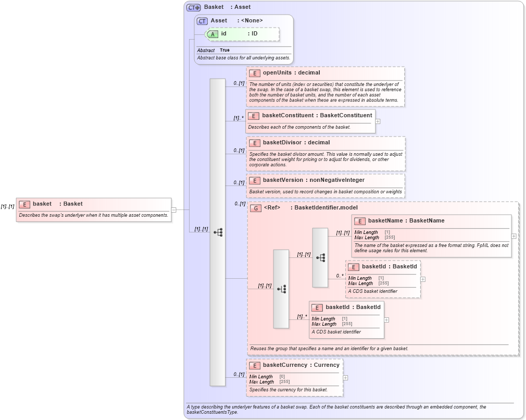Click the G icon of the BasketIdentifier.model group
The height and width of the screenshot is (420, 526).
tap(256, 207)
